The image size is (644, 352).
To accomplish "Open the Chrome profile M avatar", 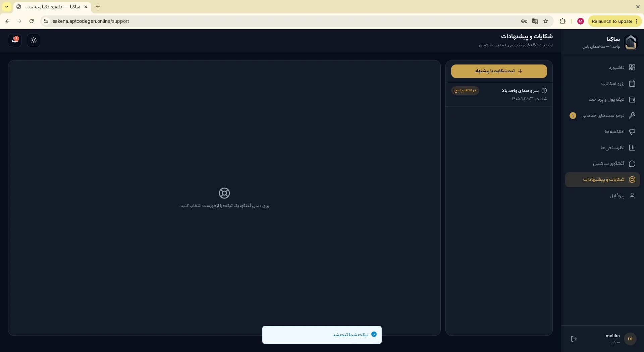I will pyautogui.click(x=581, y=21).
